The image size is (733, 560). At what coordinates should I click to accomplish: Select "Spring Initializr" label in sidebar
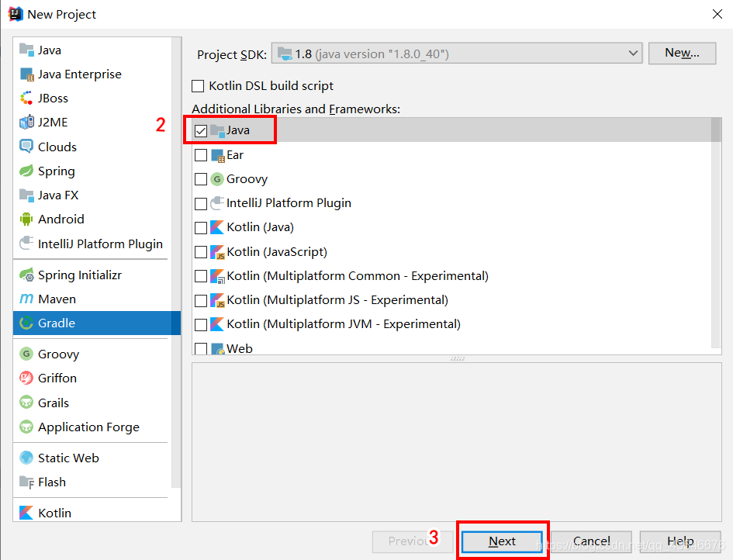click(x=79, y=275)
